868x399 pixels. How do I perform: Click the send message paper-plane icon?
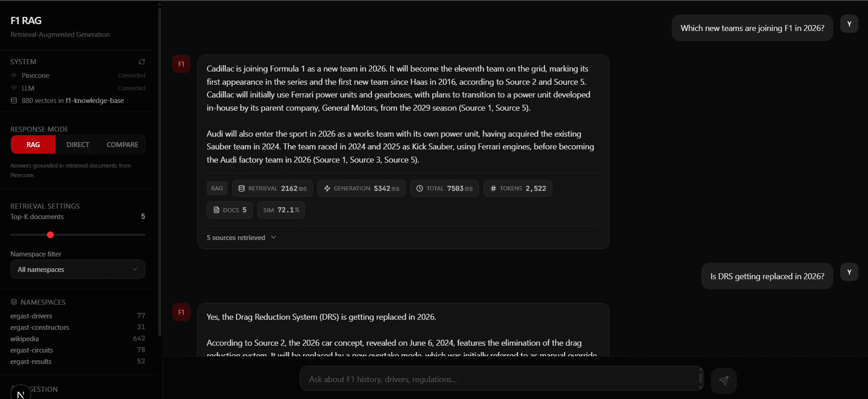(724, 380)
